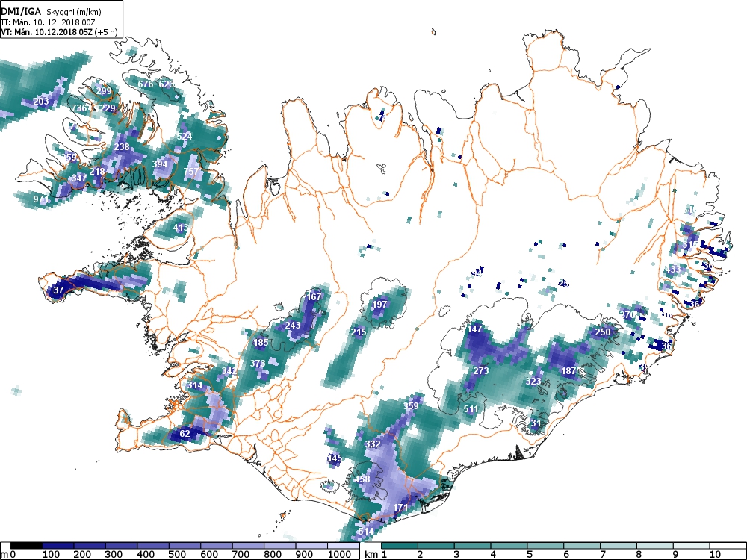Image resolution: width=747 pixels, height=560 pixels.
Task: Click the map value 145
Action: pos(335,458)
